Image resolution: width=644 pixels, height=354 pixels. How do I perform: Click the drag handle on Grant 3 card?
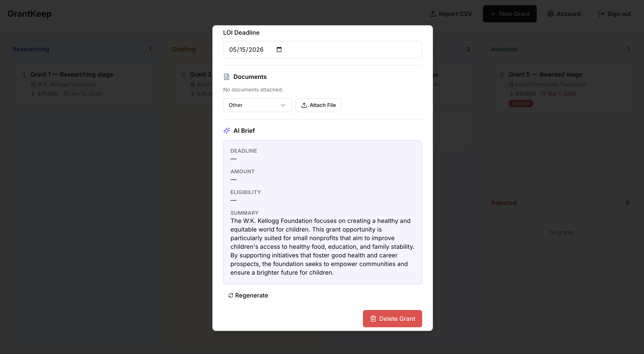(183, 75)
